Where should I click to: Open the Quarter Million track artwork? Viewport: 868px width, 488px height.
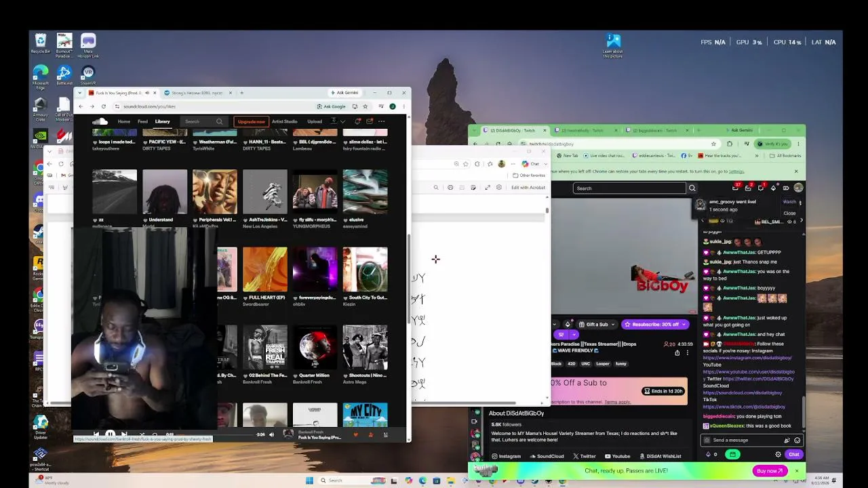point(315,348)
